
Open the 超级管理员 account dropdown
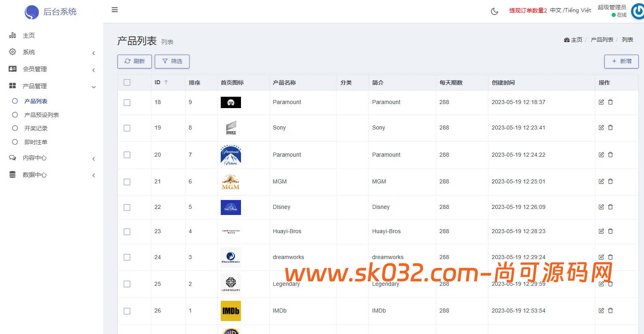tap(612, 8)
